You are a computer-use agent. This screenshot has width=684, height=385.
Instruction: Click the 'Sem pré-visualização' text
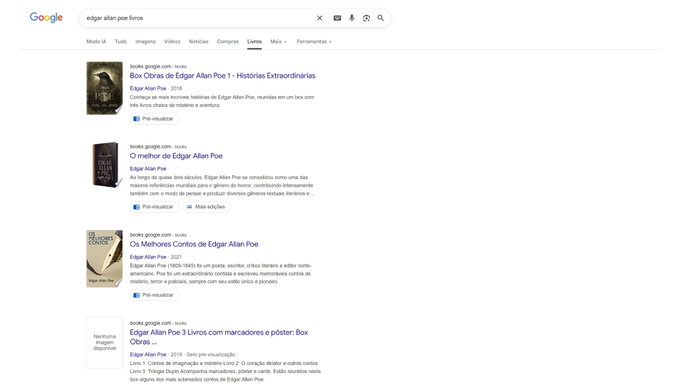[x=211, y=354]
